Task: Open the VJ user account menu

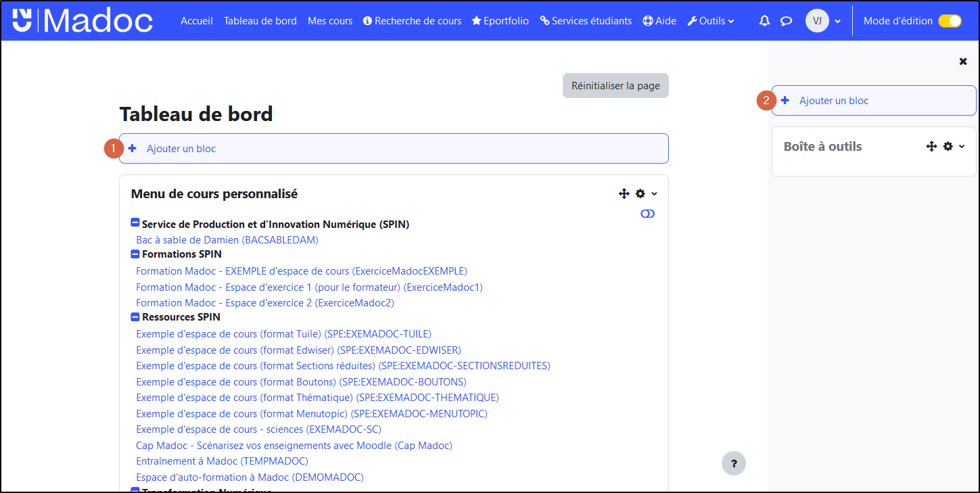Action: coord(822,21)
